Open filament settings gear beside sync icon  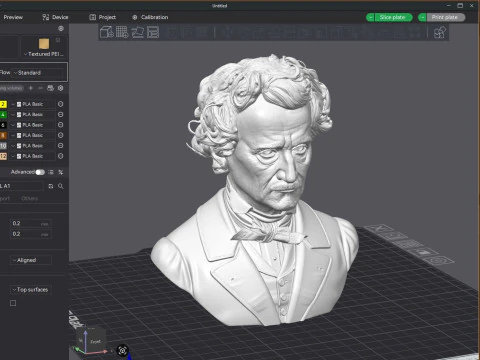click(60, 88)
